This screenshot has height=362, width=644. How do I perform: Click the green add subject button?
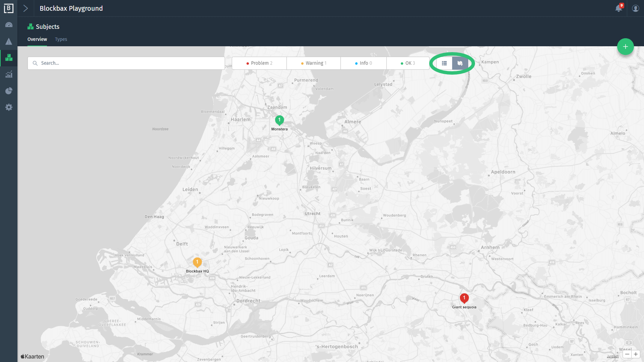625,47
